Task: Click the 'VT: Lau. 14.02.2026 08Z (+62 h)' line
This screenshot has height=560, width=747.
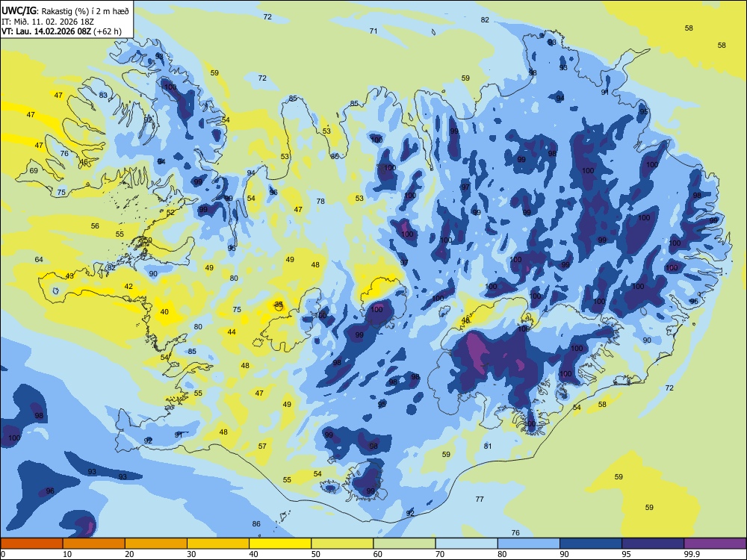Action: pyautogui.click(x=61, y=31)
